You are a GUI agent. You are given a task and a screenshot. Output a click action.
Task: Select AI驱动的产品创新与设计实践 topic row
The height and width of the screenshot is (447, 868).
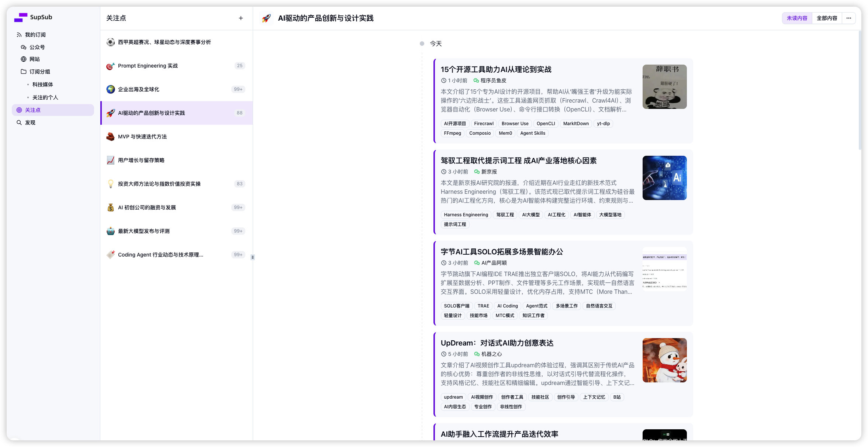177,113
